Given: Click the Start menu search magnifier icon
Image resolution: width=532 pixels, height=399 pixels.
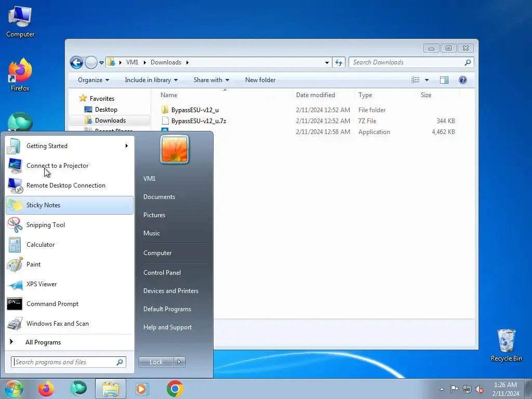Looking at the screenshot, I should click(120, 362).
